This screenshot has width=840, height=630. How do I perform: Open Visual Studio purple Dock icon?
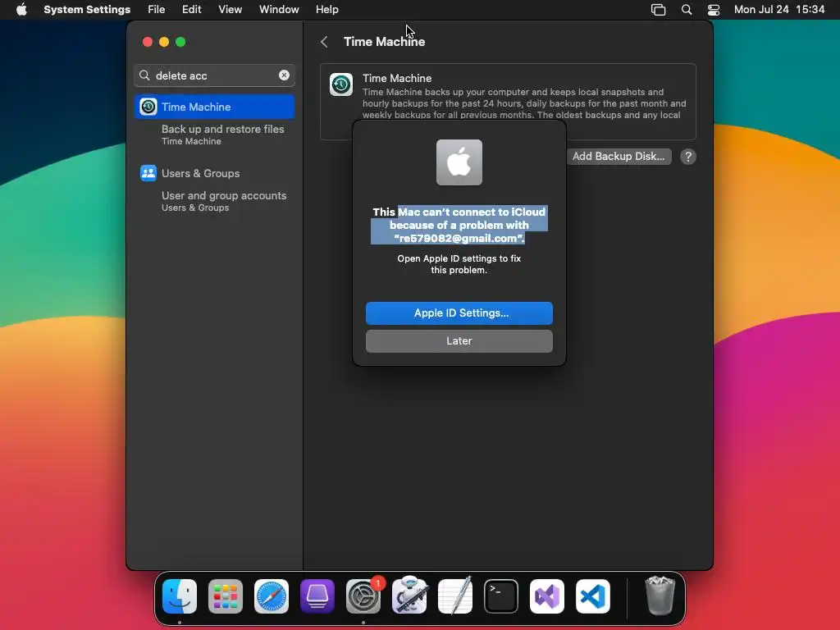547,596
